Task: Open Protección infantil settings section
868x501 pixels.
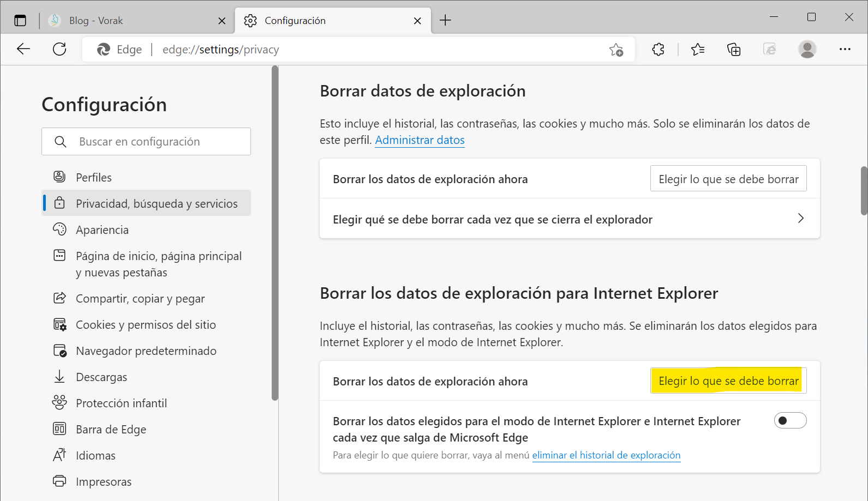Action: [x=146, y=403]
